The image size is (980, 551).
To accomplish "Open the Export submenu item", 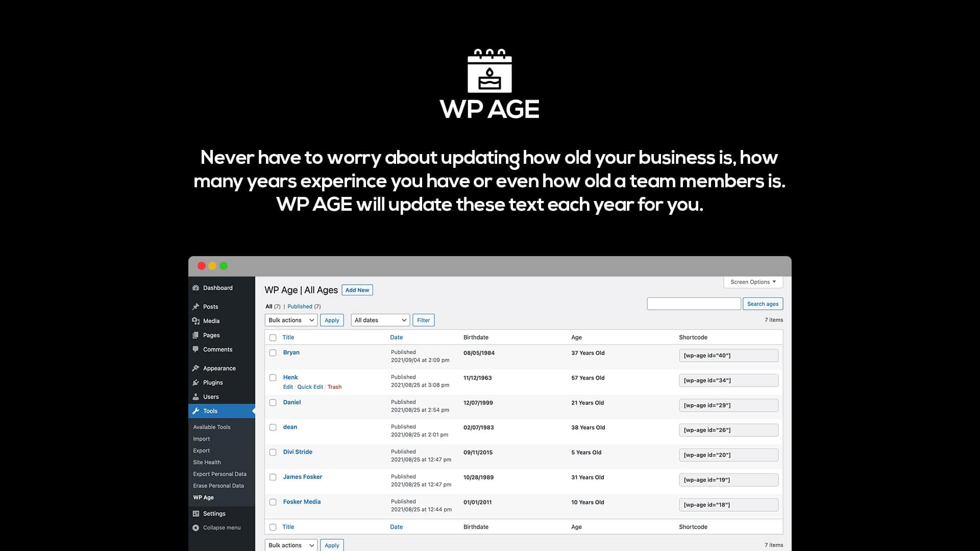I will pyautogui.click(x=202, y=450).
